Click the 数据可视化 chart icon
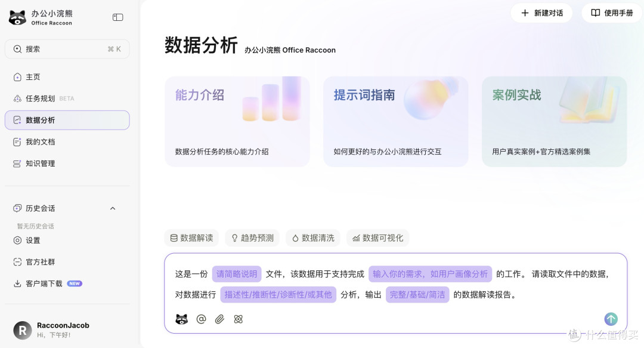The image size is (644, 348). tap(356, 238)
